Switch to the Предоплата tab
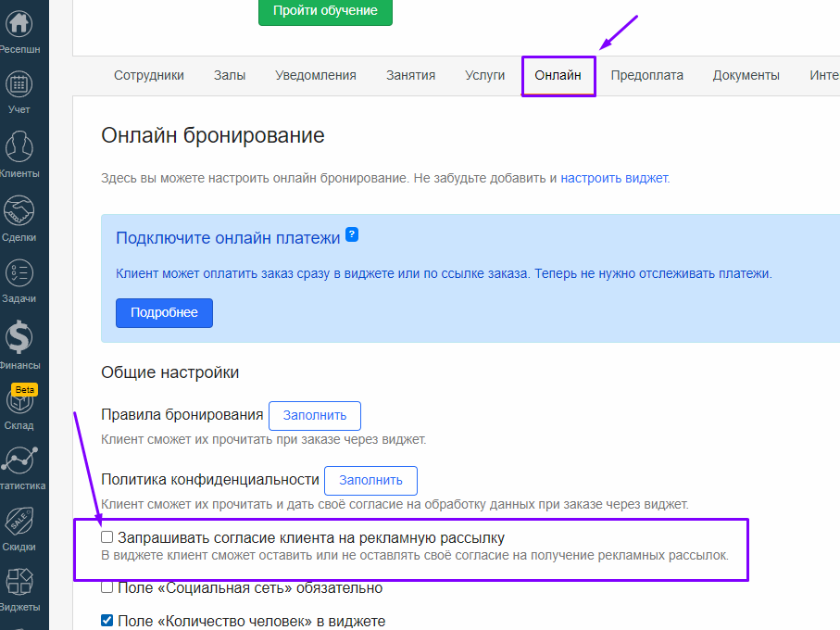 tap(646, 76)
